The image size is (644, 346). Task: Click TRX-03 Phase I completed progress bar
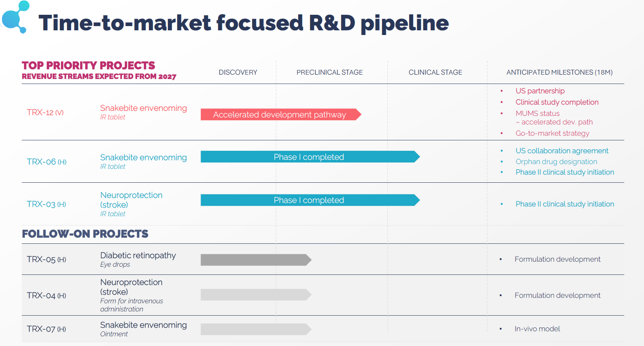click(x=309, y=200)
